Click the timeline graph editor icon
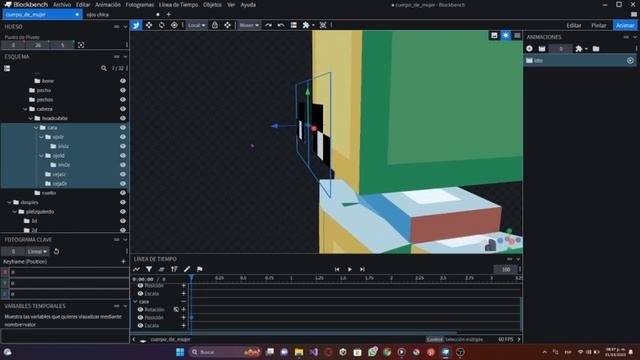Image resolution: width=640 pixels, height=360 pixels. pos(136,269)
